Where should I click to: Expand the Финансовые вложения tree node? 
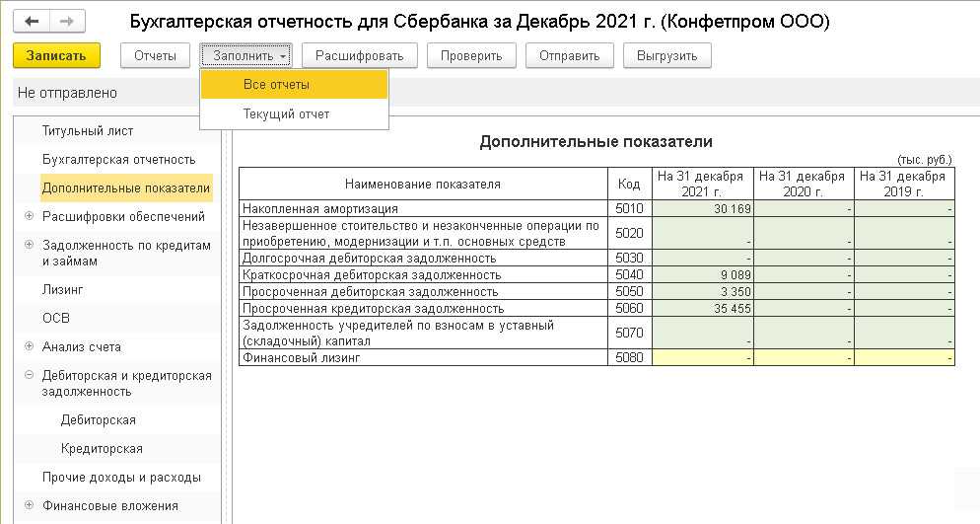29,506
